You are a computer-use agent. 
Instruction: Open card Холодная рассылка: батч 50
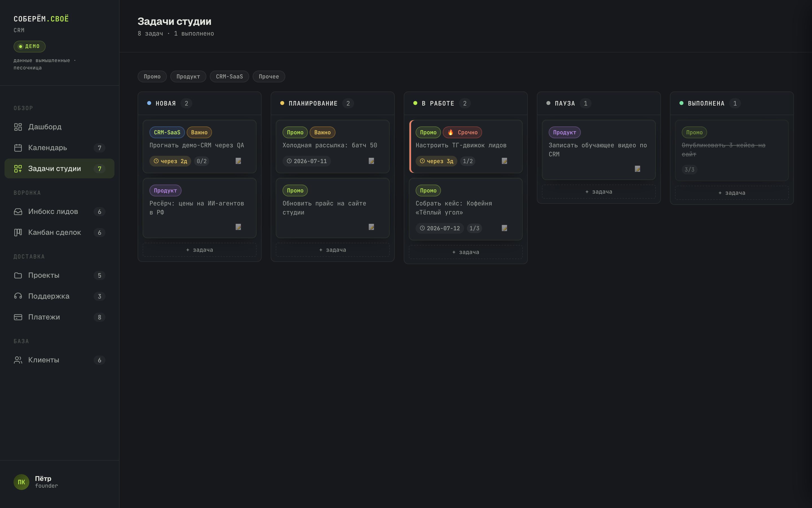pos(332,146)
